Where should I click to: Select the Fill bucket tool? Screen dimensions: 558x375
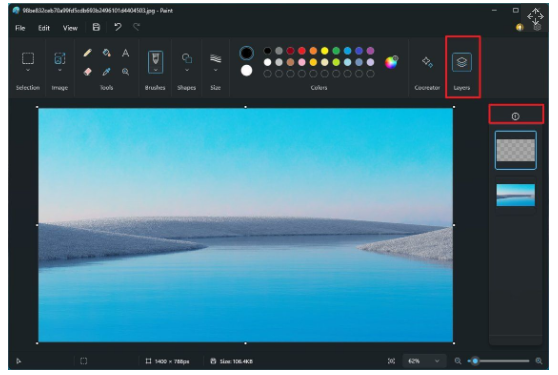tap(106, 53)
